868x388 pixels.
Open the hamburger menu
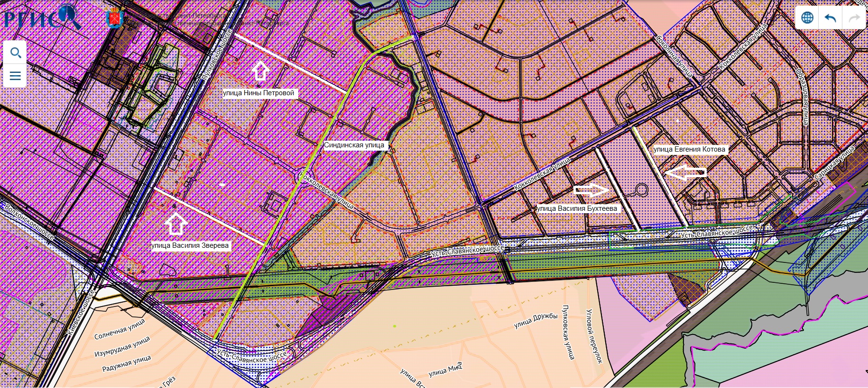pos(15,76)
